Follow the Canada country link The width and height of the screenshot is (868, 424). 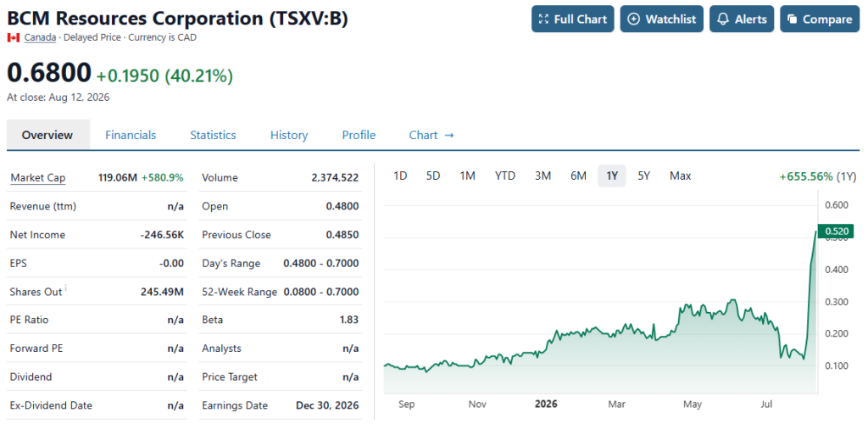(x=40, y=37)
